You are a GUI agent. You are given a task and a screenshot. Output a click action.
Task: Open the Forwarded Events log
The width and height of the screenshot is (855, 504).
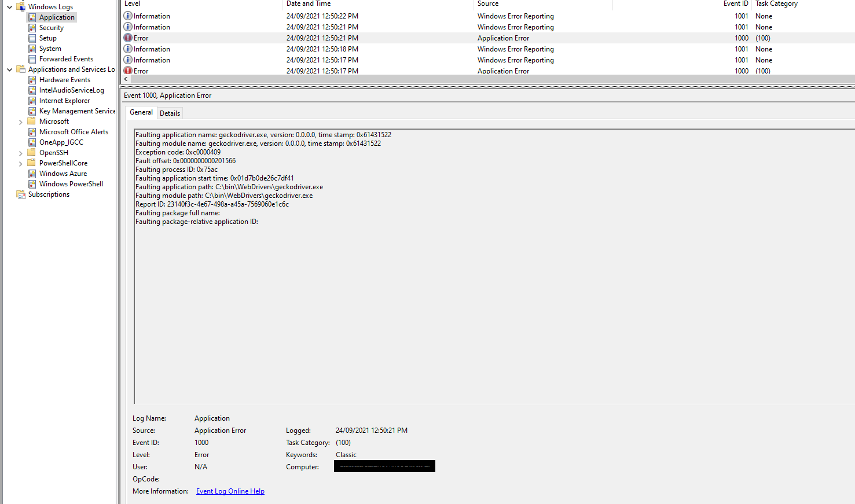click(x=66, y=58)
